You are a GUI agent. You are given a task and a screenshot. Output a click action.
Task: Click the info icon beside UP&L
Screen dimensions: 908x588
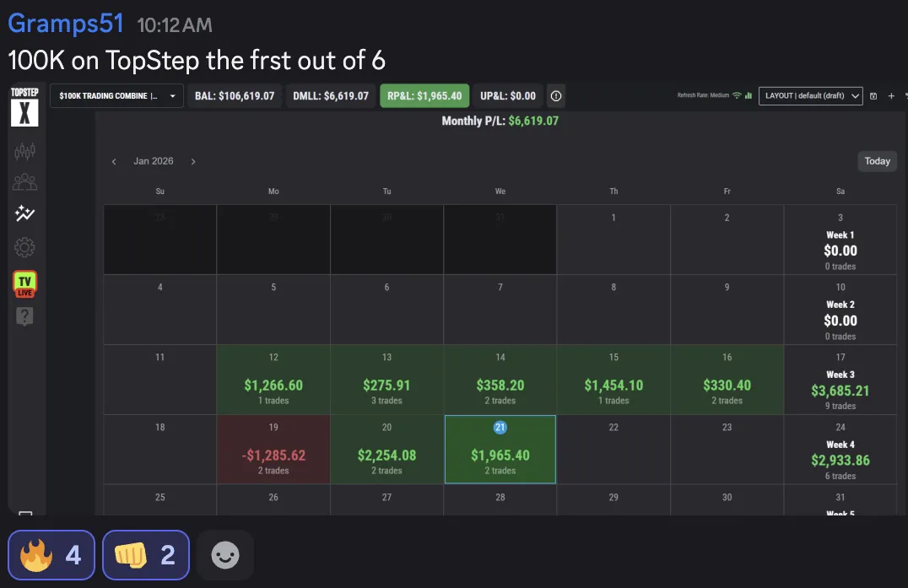click(555, 96)
